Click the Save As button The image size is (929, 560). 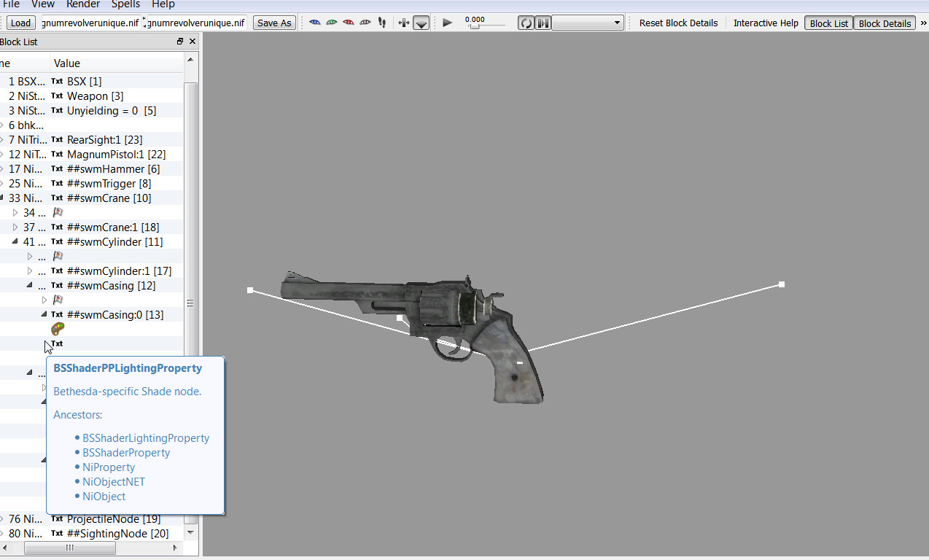(274, 23)
